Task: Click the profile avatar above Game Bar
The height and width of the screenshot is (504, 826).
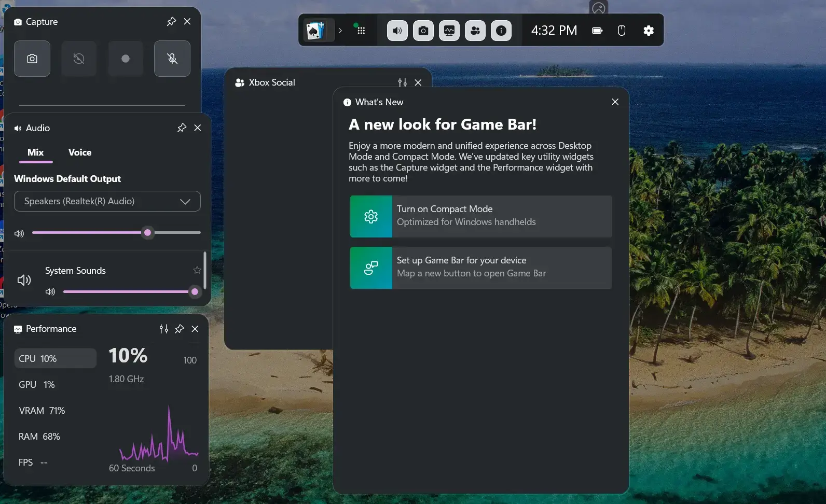Action: [599, 8]
